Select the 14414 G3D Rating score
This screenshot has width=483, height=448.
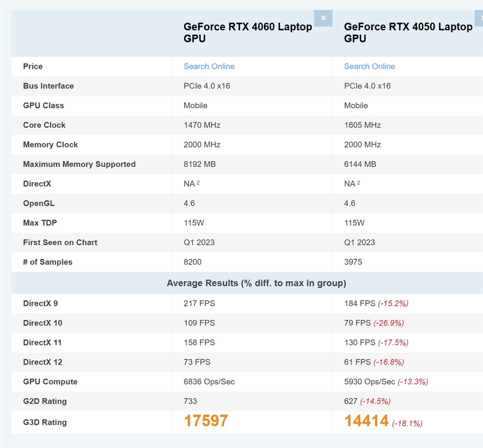(366, 421)
